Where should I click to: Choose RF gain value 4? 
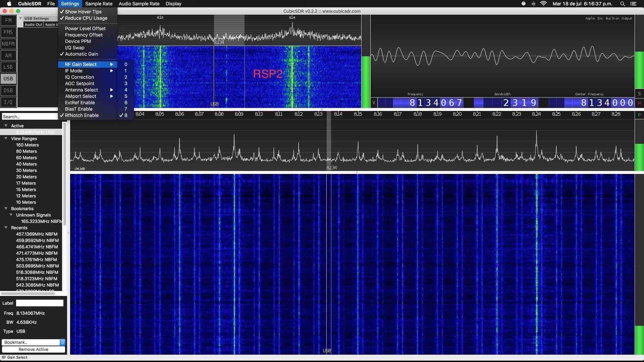pyautogui.click(x=126, y=90)
